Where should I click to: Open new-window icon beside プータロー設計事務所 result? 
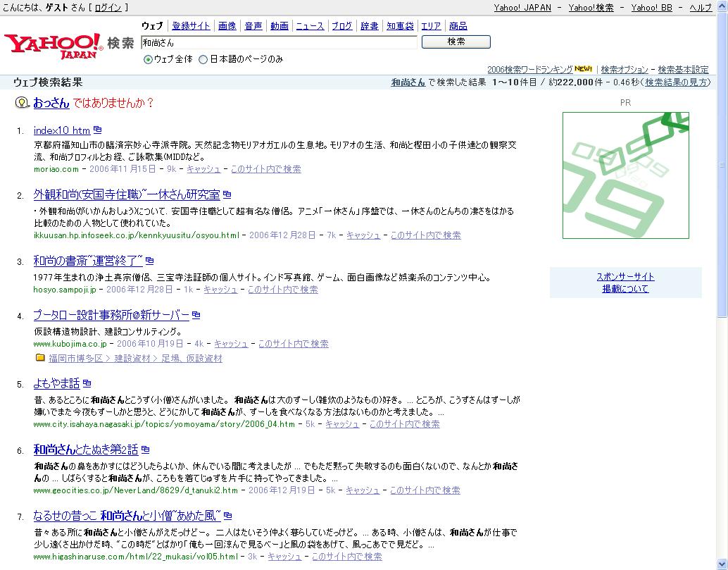pyautogui.click(x=196, y=315)
